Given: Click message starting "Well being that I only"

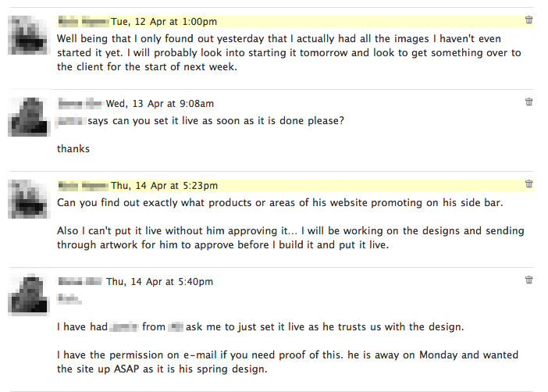Looking at the screenshot, I should (x=289, y=52).
